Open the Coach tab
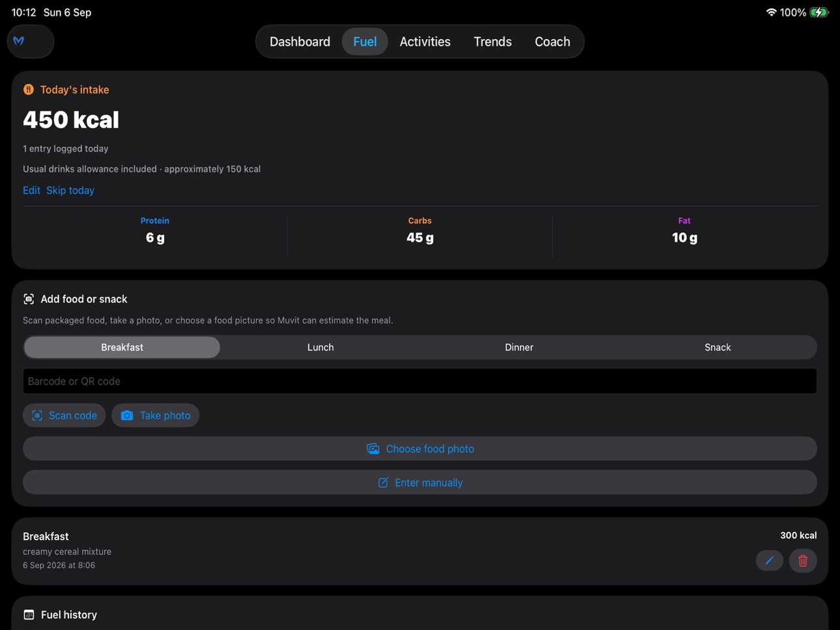Viewport: 840px width, 630px height. pyautogui.click(x=552, y=42)
